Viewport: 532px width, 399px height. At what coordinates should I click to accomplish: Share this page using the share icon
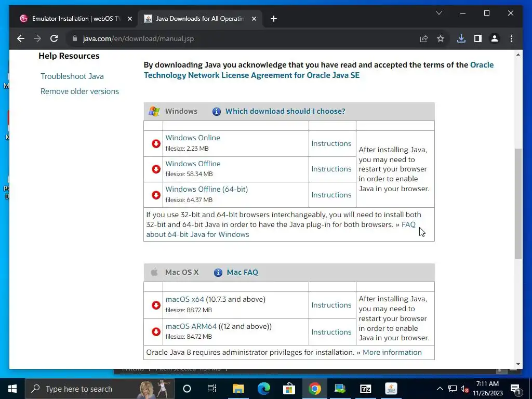tap(424, 38)
